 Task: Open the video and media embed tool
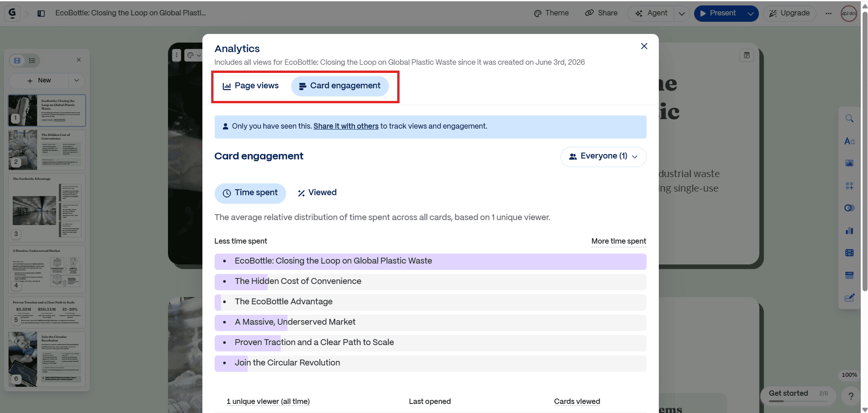click(x=849, y=253)
